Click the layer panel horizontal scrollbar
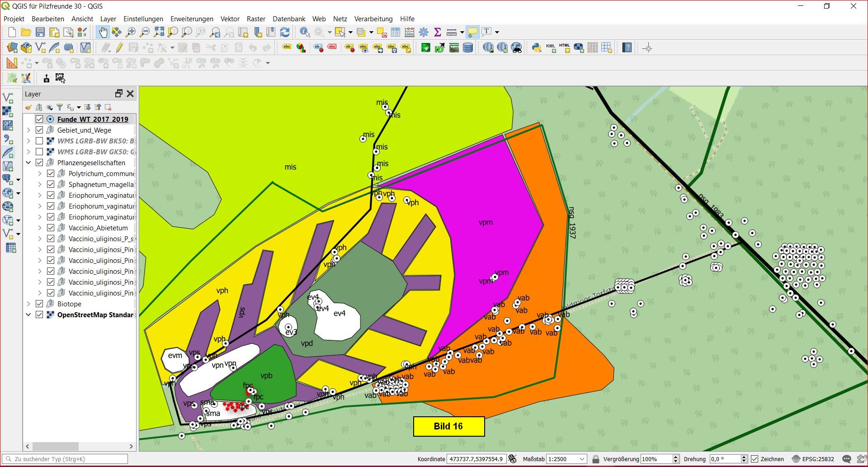The width and height of the screenshot is (868, 467). point(55,446)
